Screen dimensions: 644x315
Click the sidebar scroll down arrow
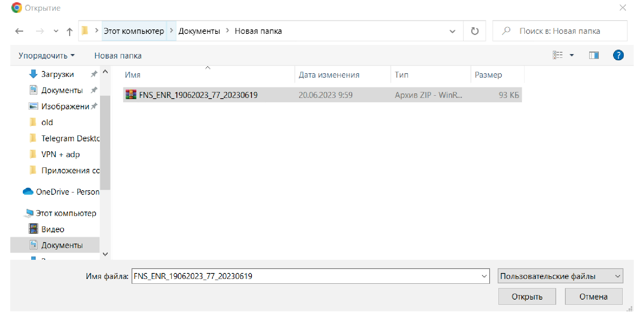tap(105, 254)
